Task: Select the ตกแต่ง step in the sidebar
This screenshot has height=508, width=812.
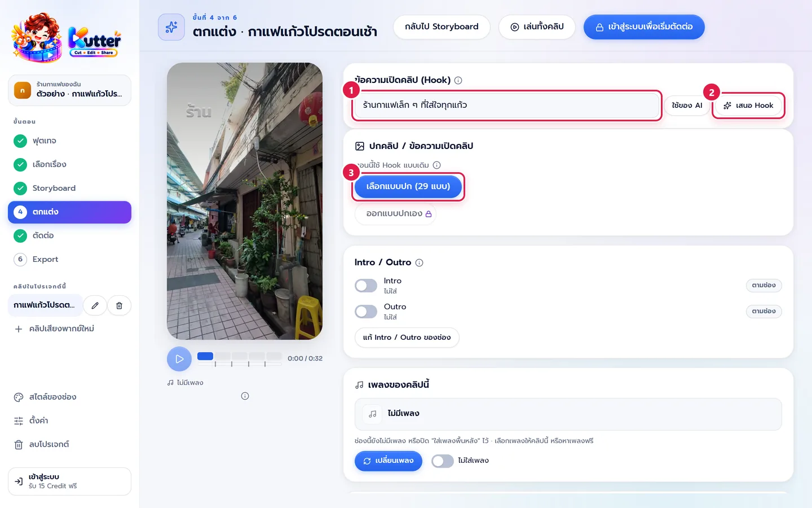Action: [x=69, y=212]
